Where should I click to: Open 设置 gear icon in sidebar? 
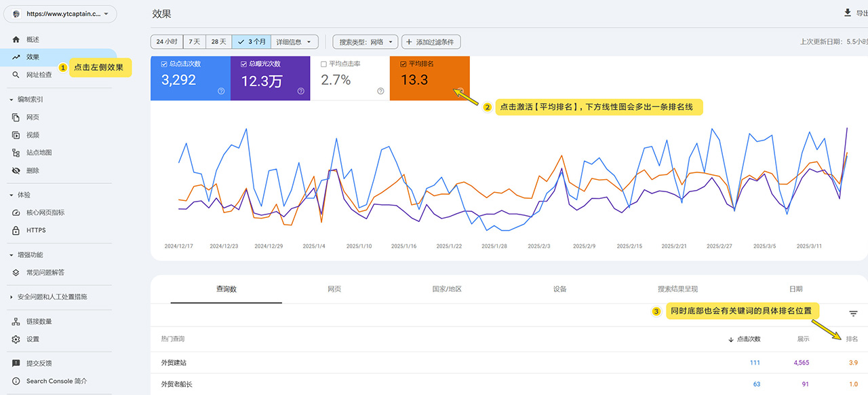tap(16, 339)
